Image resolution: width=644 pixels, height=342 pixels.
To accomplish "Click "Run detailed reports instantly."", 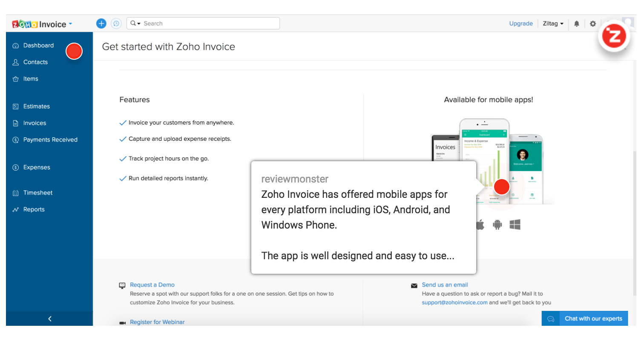I will (x=168, y=178).
